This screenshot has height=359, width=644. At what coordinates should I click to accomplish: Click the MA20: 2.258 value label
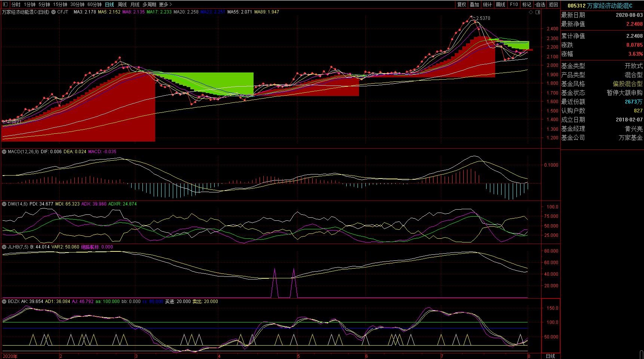click(186, 12)
